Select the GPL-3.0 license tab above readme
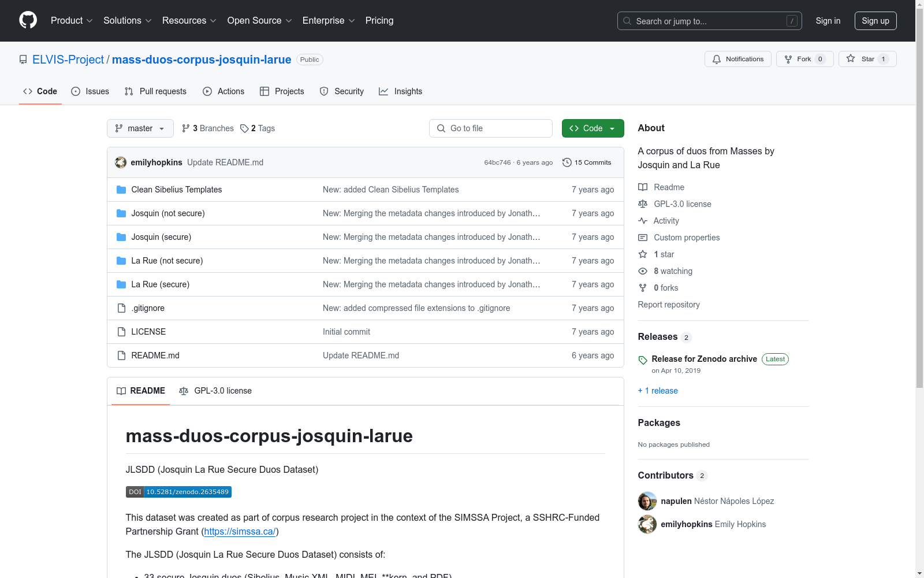 (215, 391)
